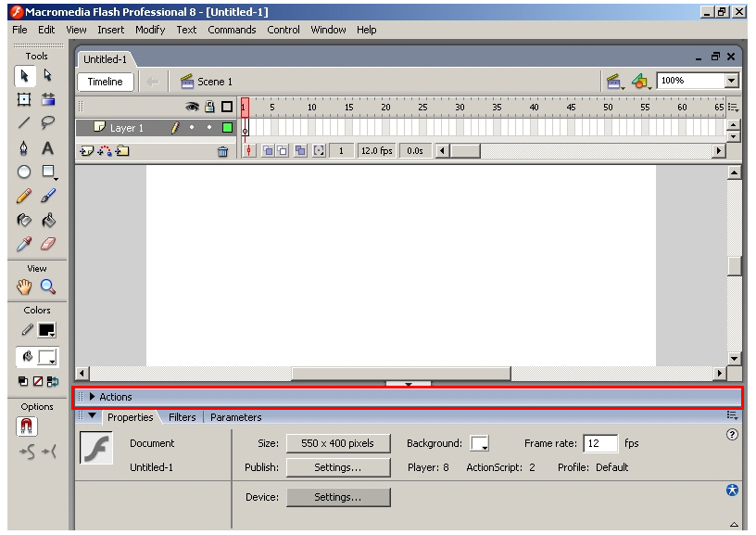
Task: Select the Subselection tool
Action: pyautogui.click(x=47, y=75)
